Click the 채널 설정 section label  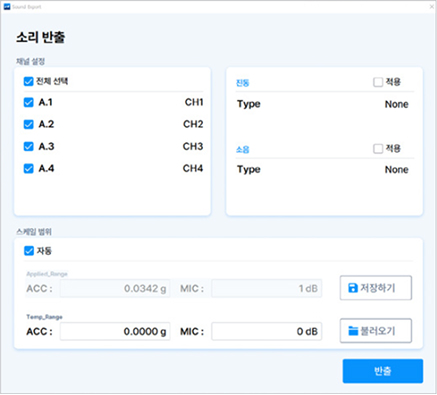(30, 61)
